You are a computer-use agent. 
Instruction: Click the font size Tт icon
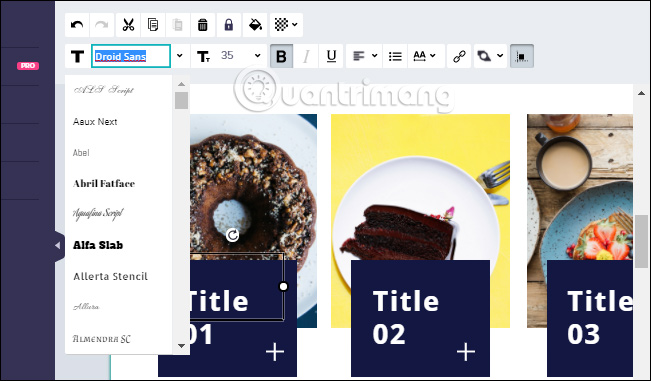click(203, 56)
